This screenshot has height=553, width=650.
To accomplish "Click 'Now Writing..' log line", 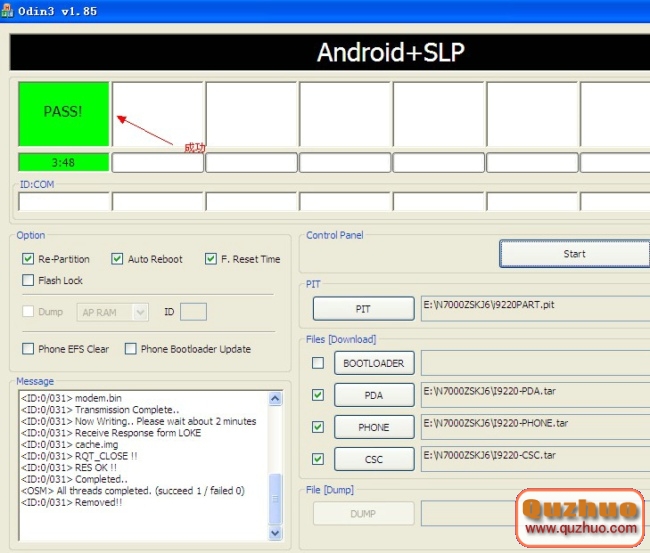I will [138, 421].
